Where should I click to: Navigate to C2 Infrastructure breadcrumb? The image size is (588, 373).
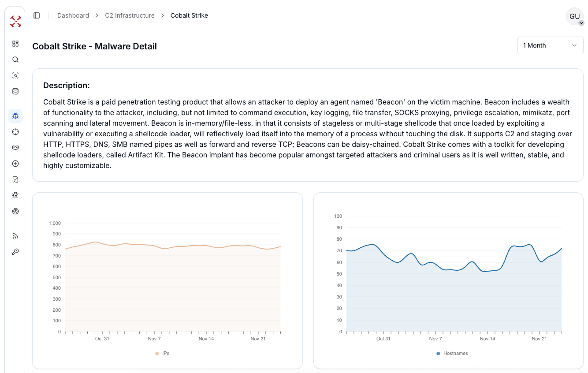[x=130, y=15]
